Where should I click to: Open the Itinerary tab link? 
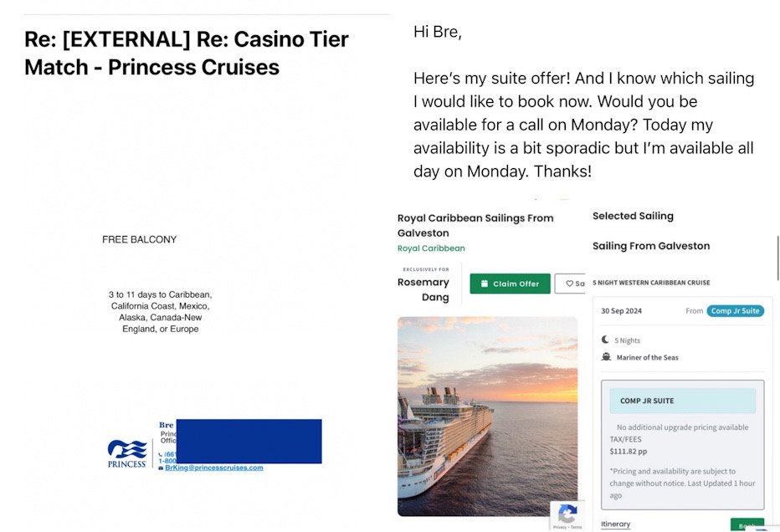pyautogui.click(x=615, y=524)
